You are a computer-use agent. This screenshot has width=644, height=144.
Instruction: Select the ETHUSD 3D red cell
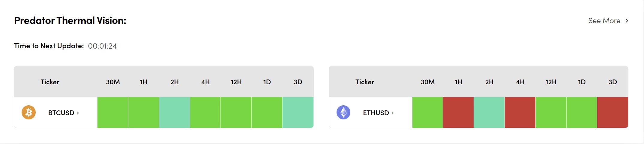point(613,112)
